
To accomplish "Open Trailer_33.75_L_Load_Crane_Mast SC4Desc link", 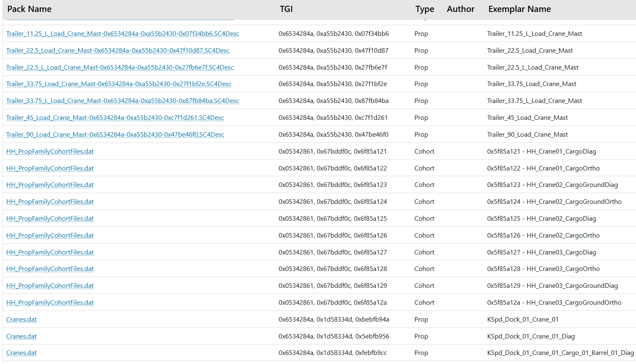I will pyautogui.click(x=122, y=101).
